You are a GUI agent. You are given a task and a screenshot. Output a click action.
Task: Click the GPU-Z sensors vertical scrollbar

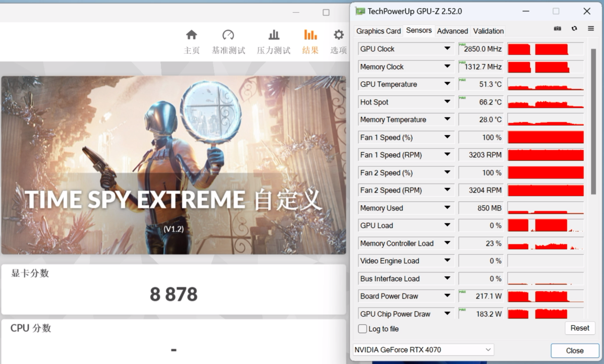pos(593,121)
